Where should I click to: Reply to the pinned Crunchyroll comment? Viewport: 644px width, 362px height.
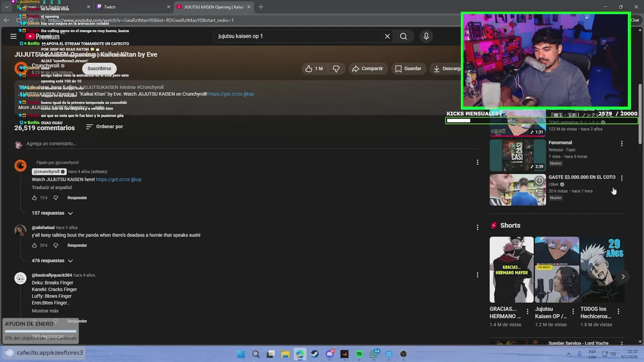(x=77, y=198)
